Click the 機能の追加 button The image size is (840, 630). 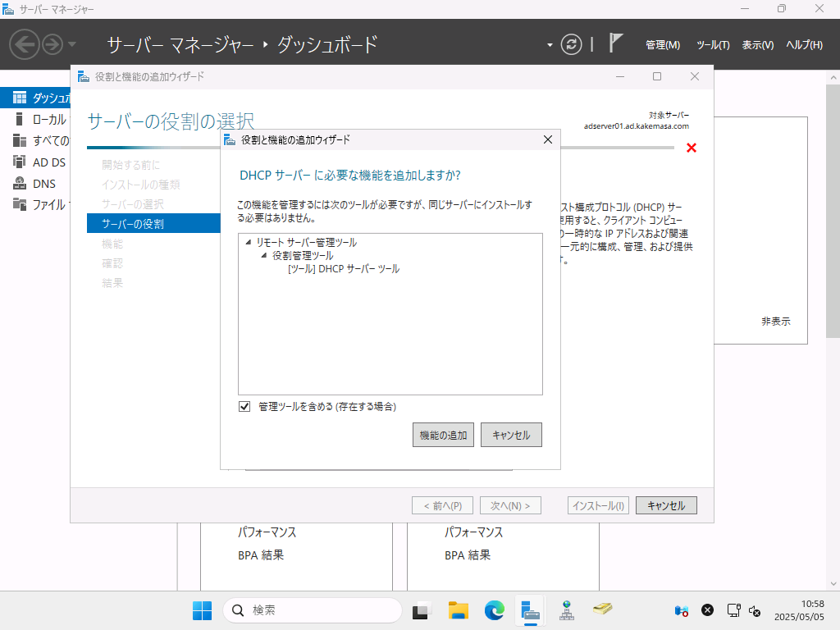[x=443, y=435]
